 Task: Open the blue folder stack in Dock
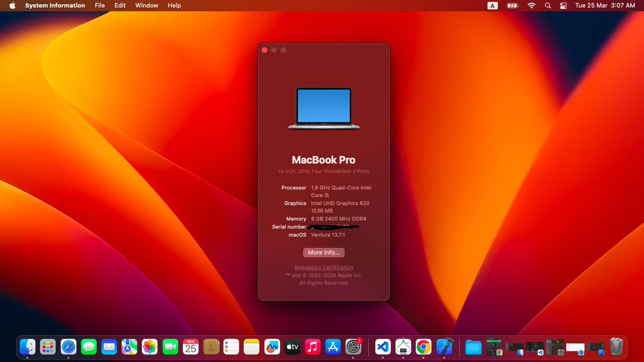[473, 348]
